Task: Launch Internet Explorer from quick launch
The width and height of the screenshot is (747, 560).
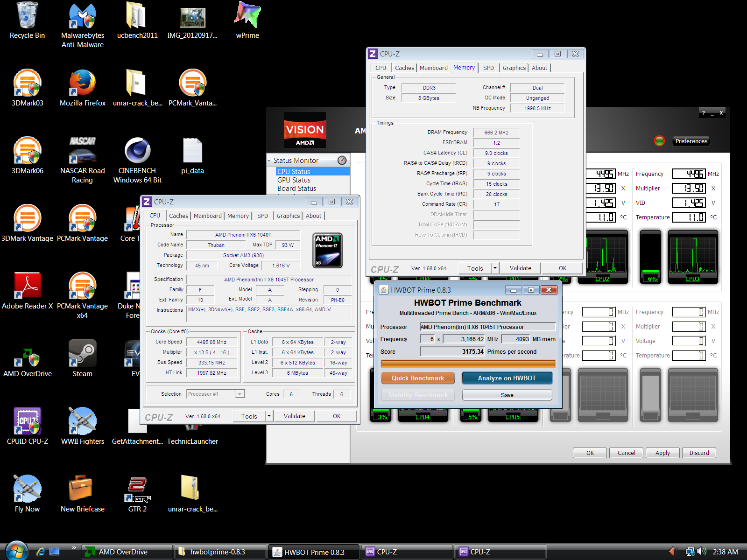Action: [x=41, y=552]
